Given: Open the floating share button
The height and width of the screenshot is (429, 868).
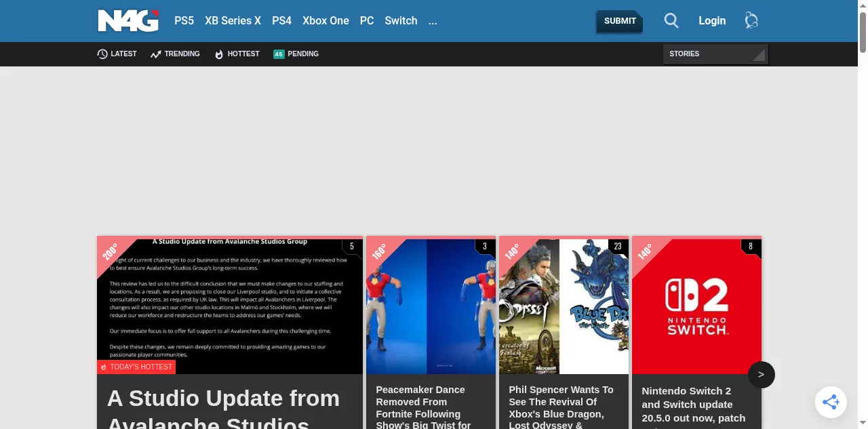Looking at the screenshot, I should (x=831, y=402).
